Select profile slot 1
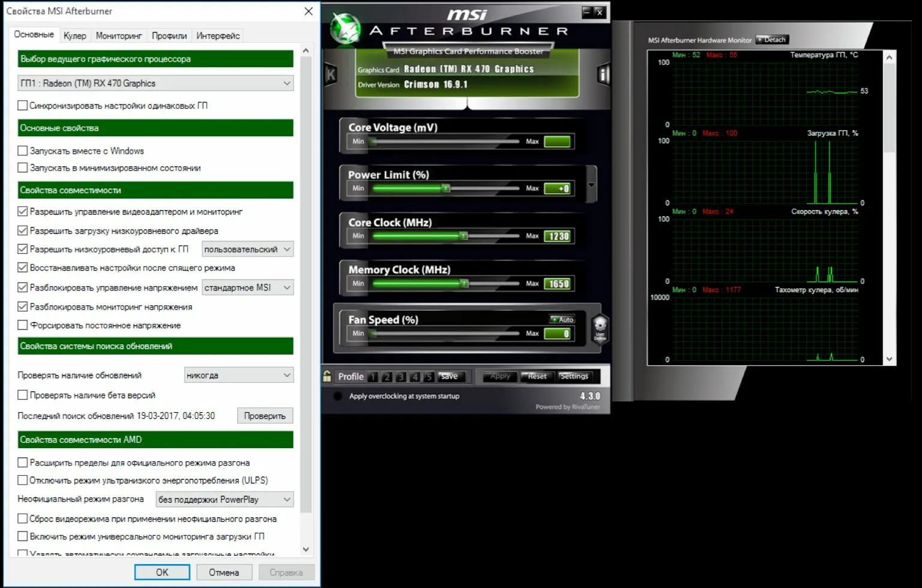 coord(373,377)
